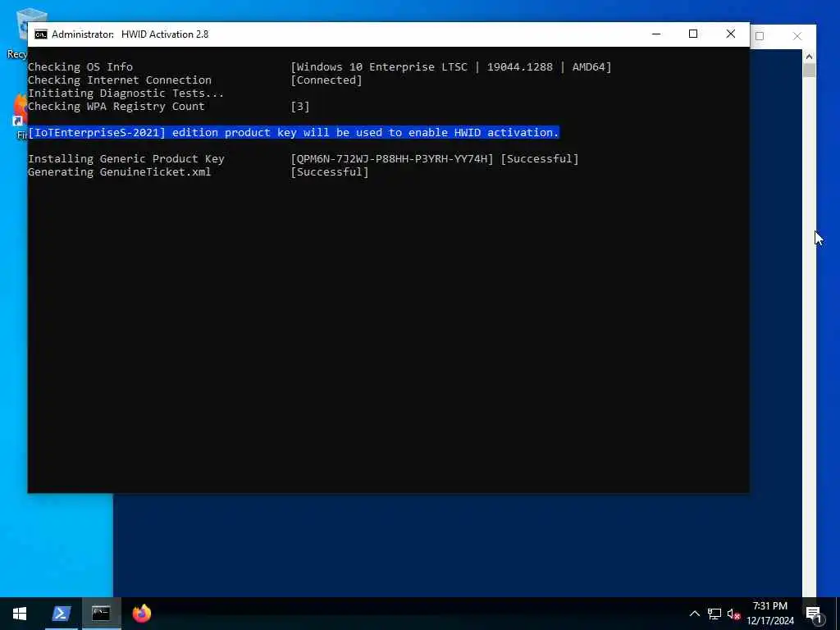Click the 'Checking OS Info' line

point(80,67)
